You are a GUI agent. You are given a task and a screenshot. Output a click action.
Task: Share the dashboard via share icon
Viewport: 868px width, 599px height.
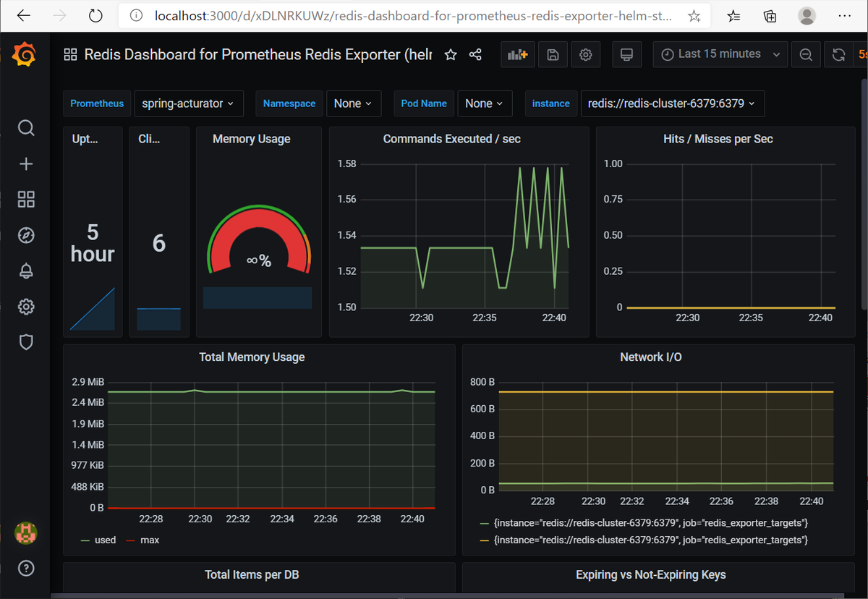(475, 55)
